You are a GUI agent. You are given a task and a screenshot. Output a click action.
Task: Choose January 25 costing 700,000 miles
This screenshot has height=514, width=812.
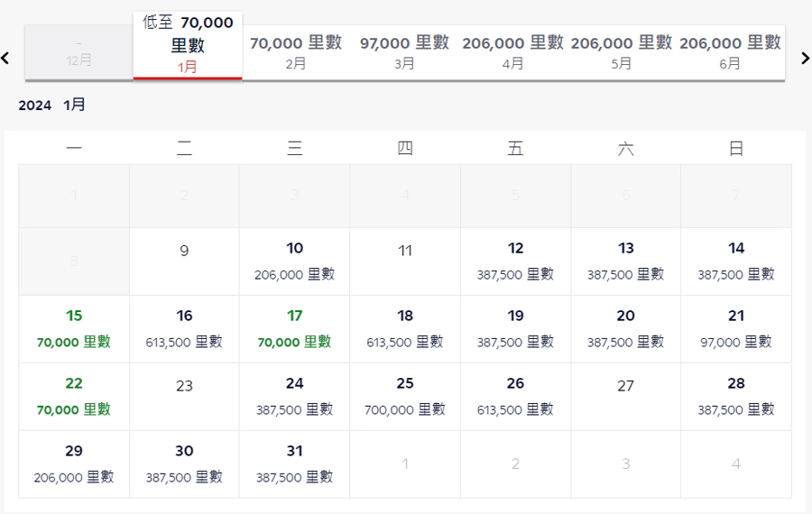[x=405, y=397]
